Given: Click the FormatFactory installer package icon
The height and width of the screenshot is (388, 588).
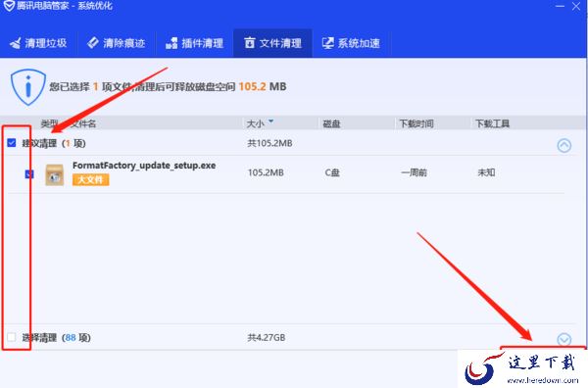Looking at the screenshot, I should point(54,174).
